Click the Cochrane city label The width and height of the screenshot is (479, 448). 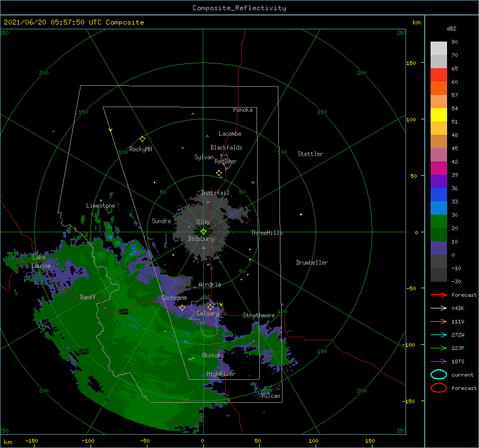[174, 298]
